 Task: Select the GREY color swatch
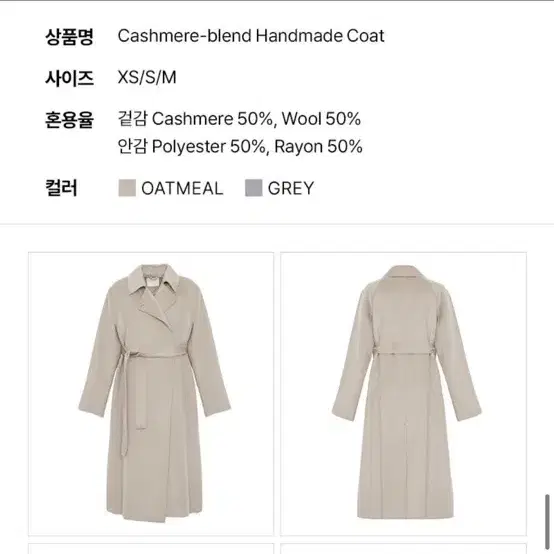click(x=253, y=188)
